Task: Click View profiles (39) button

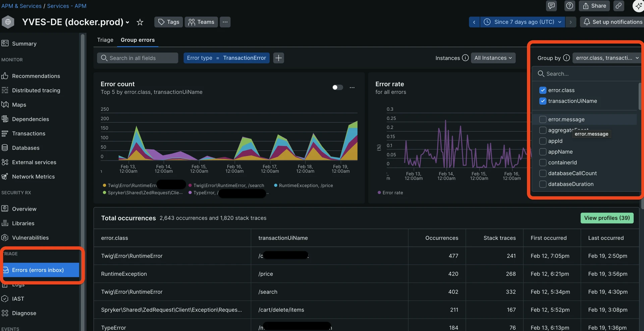Action: pyautogui.click(x=607, y=218)
